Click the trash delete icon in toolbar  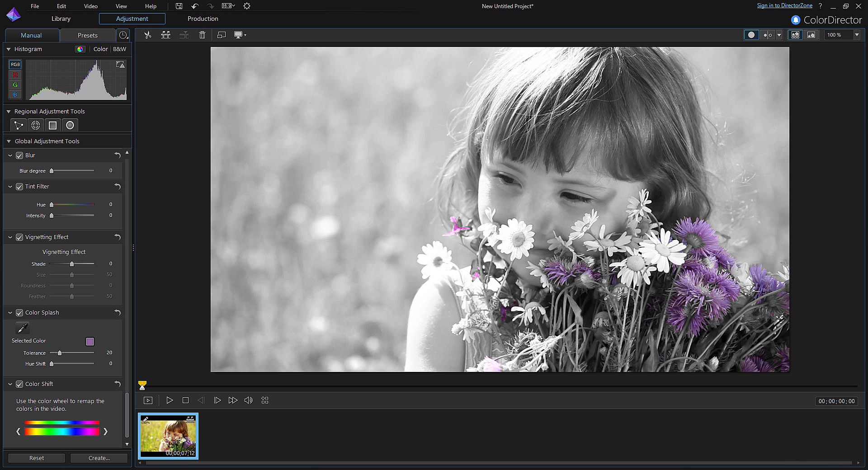pyautogui.click(x=202, y=35)
